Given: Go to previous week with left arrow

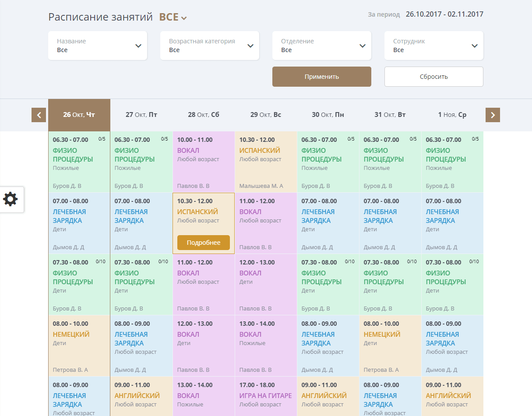Looking at the screenshot, I should click(x=39, y=115).
